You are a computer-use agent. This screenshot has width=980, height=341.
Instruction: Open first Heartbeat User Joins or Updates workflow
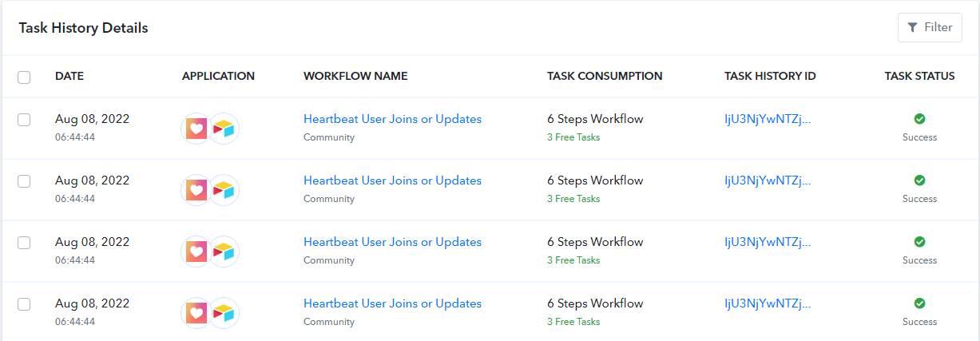[392, 119]
